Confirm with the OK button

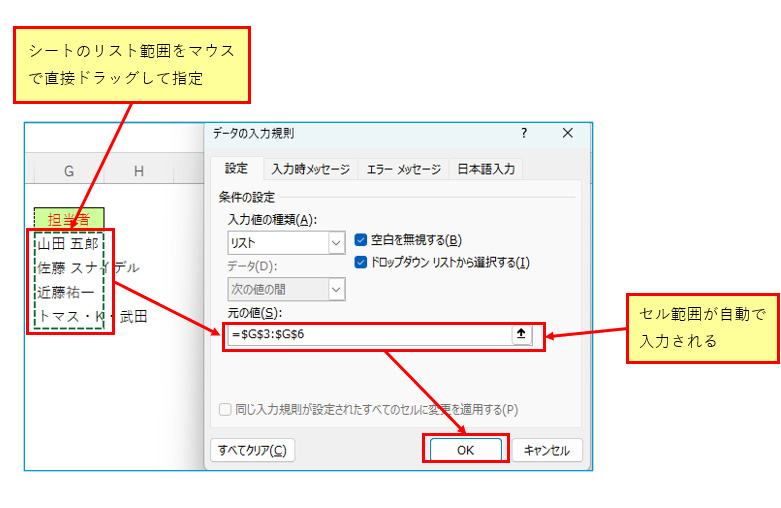(465, 450)
